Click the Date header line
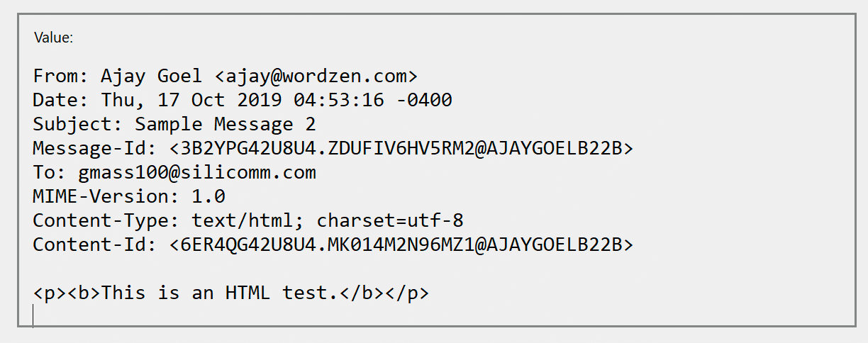The height and width of the screenshot is (343, 868). pos(243,100)
